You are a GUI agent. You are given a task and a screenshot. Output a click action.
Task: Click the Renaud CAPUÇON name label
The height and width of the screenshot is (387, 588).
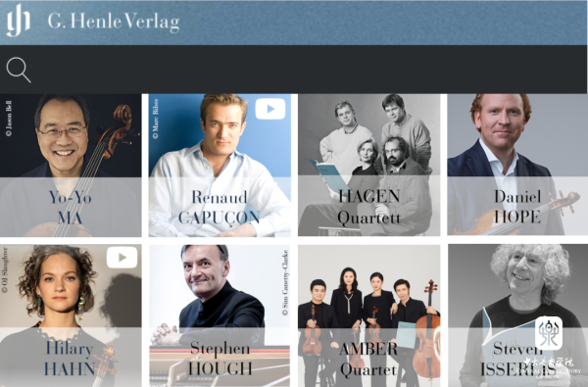pos(219,208)
